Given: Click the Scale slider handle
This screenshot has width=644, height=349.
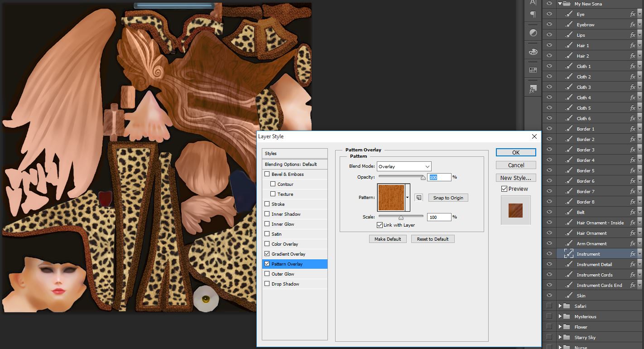Looking at the screenshot, I should (401, 218).
